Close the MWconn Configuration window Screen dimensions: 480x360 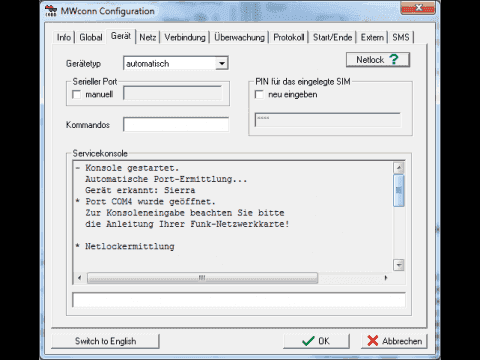pyautogui.click(x=418, y=8)
